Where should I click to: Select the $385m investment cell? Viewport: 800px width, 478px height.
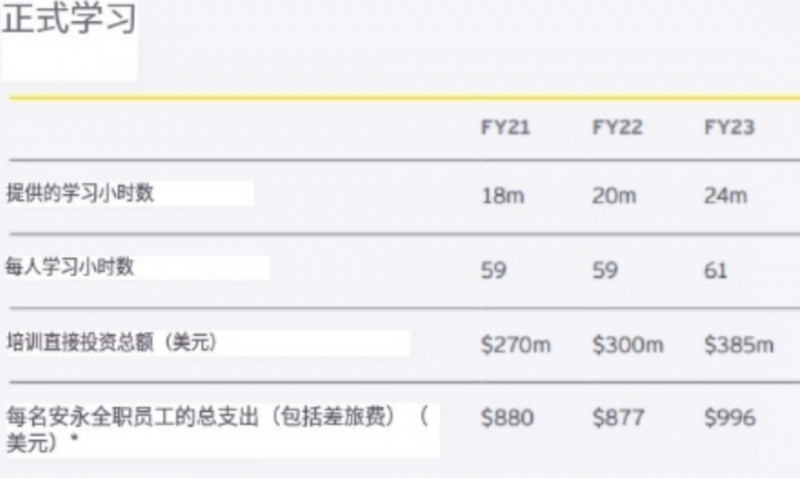[x=740, y=345]
